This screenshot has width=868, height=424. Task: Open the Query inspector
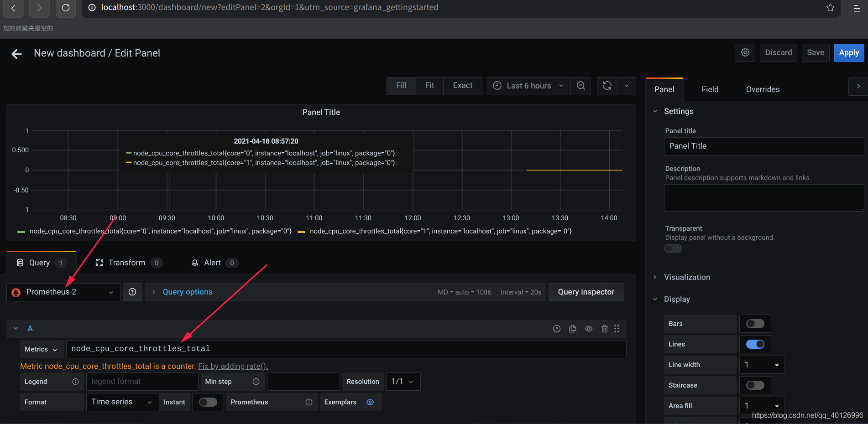tap(586, 292)
